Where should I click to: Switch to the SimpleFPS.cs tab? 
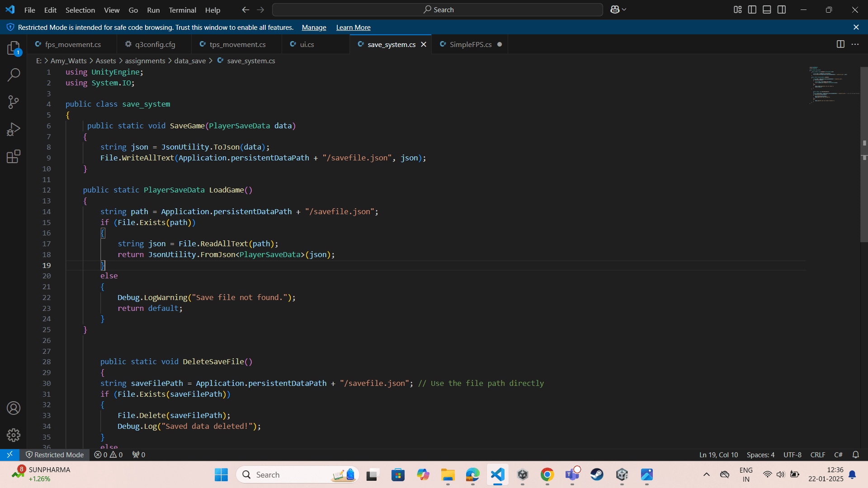[x=470, y=44]
